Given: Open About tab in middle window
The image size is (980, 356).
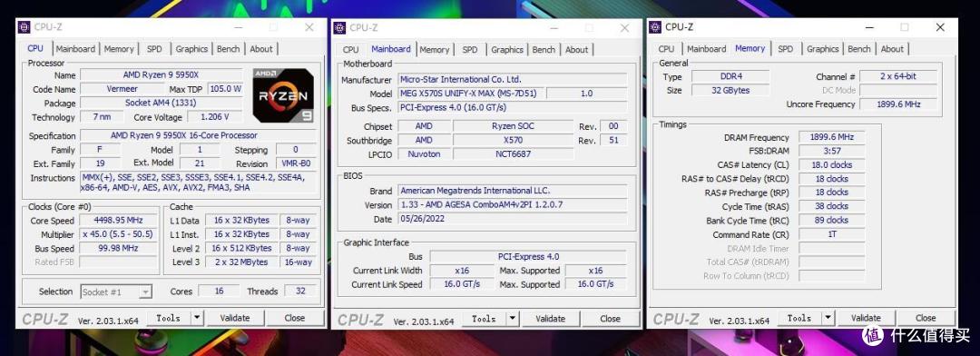Looking at the screenshot, I should [577, 49].
